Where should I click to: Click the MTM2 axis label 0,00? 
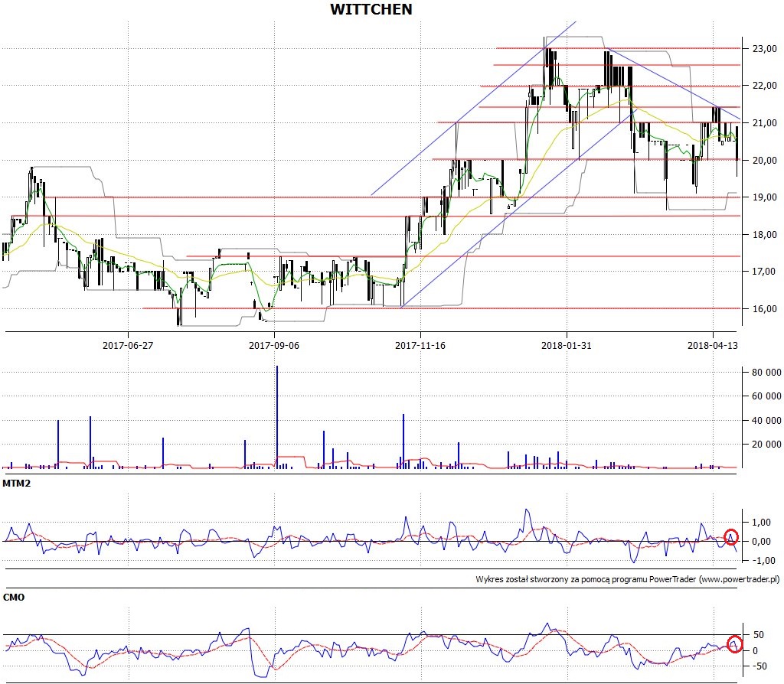click(762, 541)
